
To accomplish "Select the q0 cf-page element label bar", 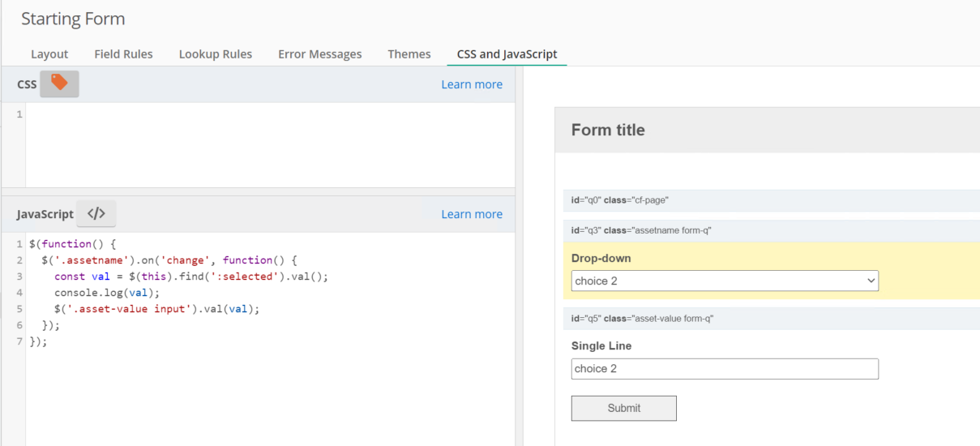I will coord(770,200).
